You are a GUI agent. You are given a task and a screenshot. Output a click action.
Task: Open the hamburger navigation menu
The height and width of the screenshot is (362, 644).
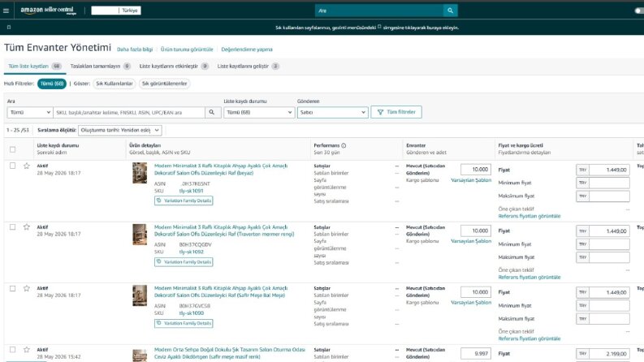[6, 11]
